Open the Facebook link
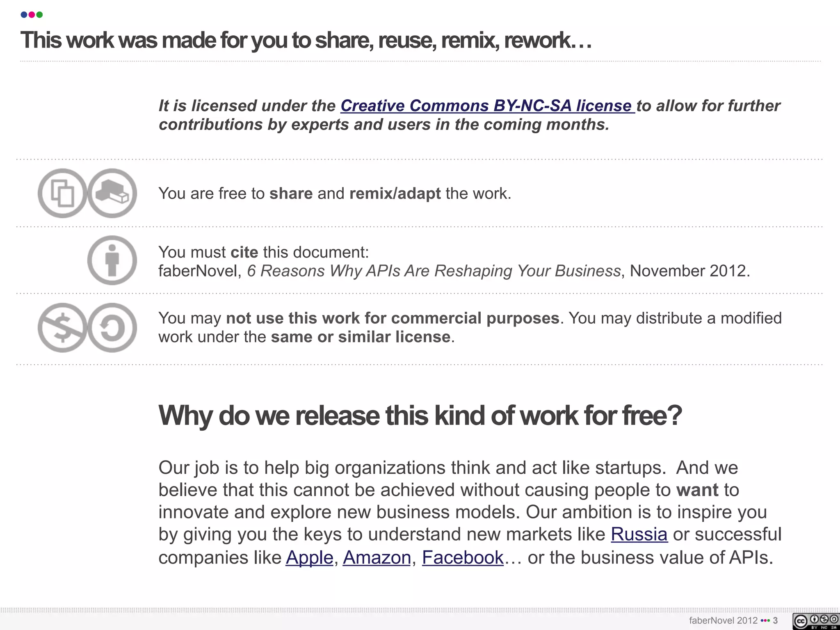This screenshot has height=630, width=840. pos(463,557)
